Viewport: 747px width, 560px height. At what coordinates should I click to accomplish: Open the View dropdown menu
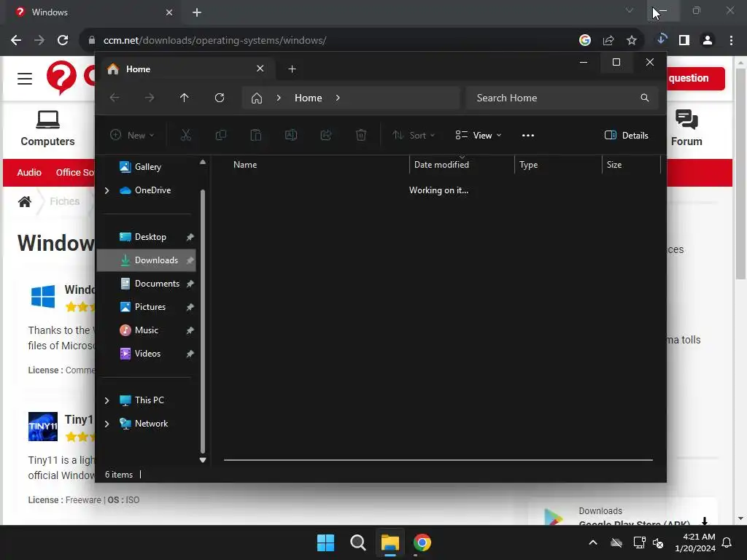479,135
